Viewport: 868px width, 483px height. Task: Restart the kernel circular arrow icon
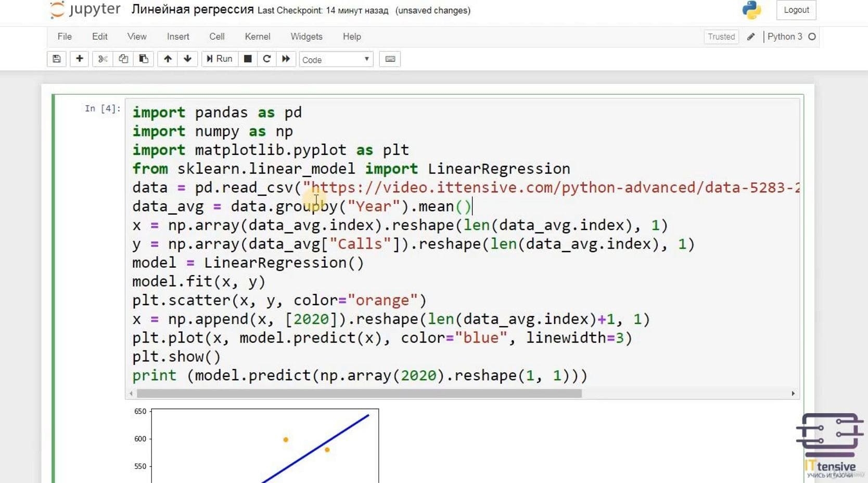point(266,59)
